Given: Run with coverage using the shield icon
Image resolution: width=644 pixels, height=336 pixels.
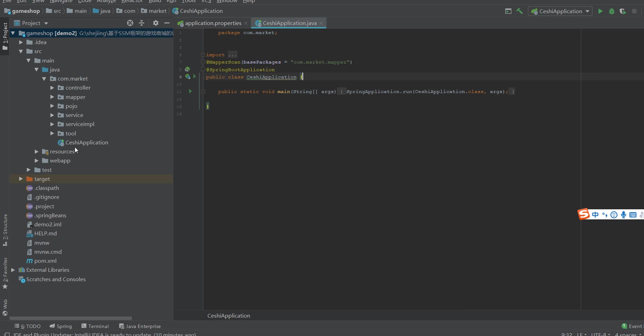Looking at the screenshot, I should pyautogui.click(x=623, y=11).
